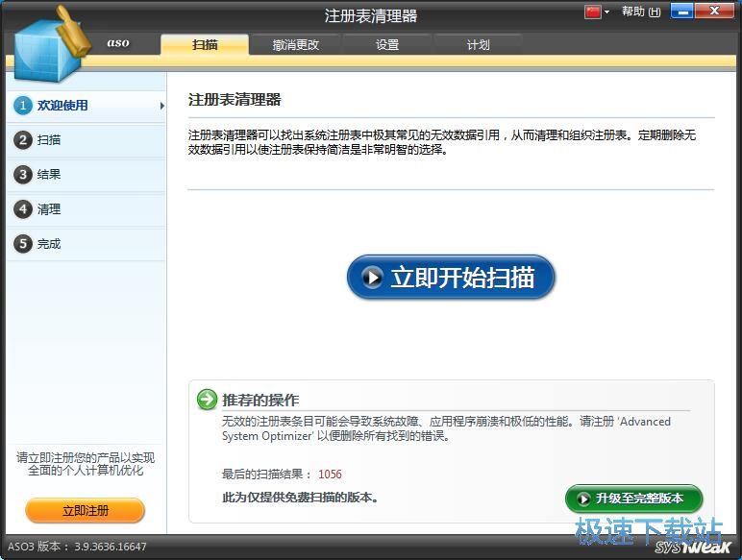Minimize the registry cleaner window
Image resolution: width=742 pixels, height=560 pixels.
coord(681,11)
